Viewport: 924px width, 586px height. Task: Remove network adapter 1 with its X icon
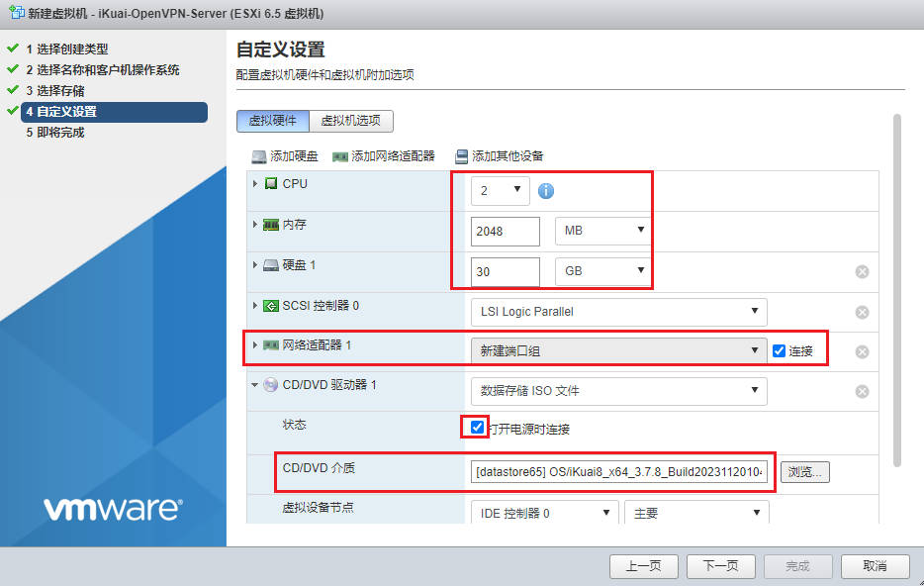click(862, 352)
